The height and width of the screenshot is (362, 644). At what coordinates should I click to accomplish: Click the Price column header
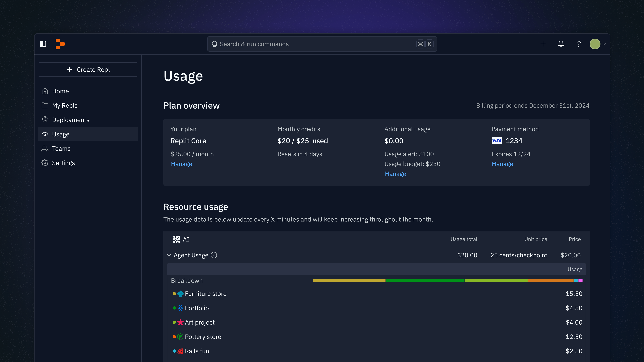click(x=575, y=239)
